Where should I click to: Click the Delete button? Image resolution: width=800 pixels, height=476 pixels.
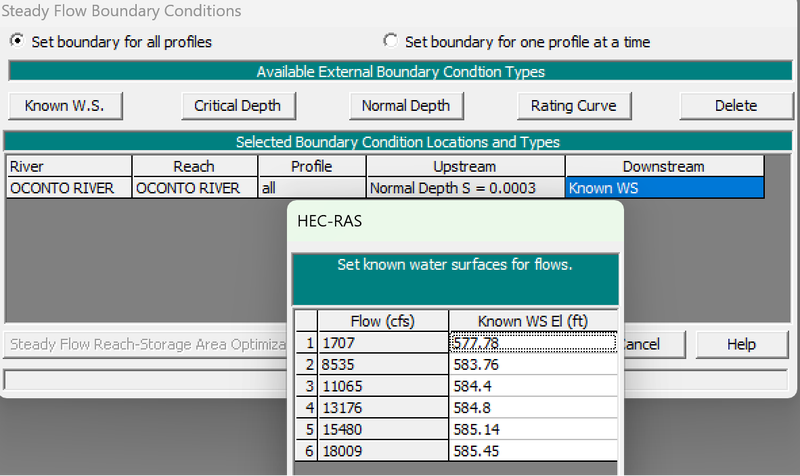(735, 105)
